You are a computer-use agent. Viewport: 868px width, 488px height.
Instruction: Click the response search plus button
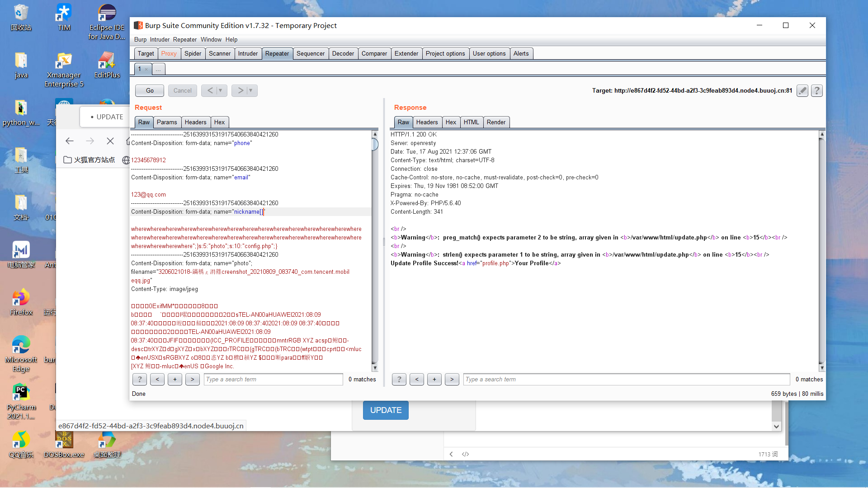tap(434, 380)
